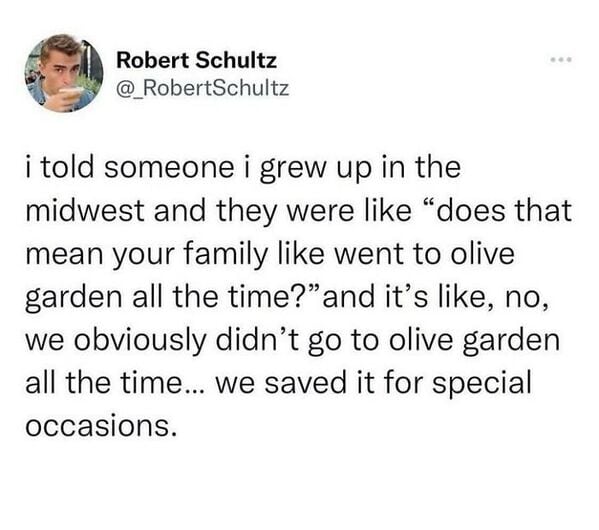Click the word "midwest" in the tweet
Screen dimensions: 599x530
[x=85, y=211]
